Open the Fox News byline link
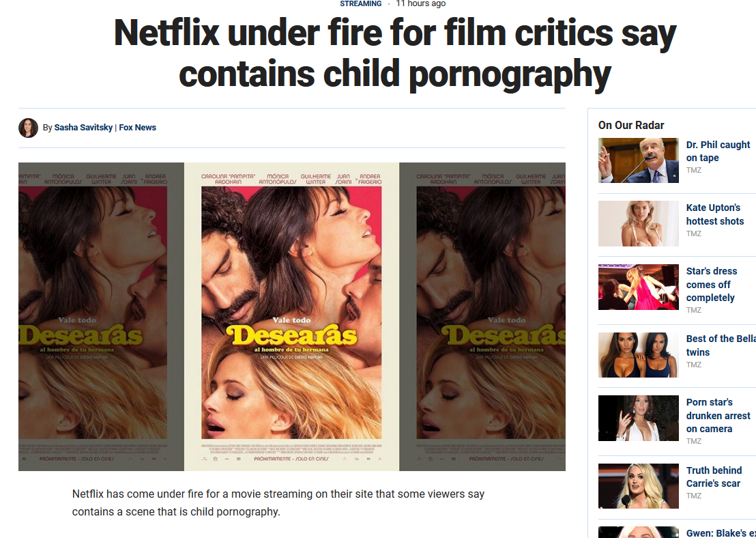The width and height of the screenshot is (756, 538). 137,128
